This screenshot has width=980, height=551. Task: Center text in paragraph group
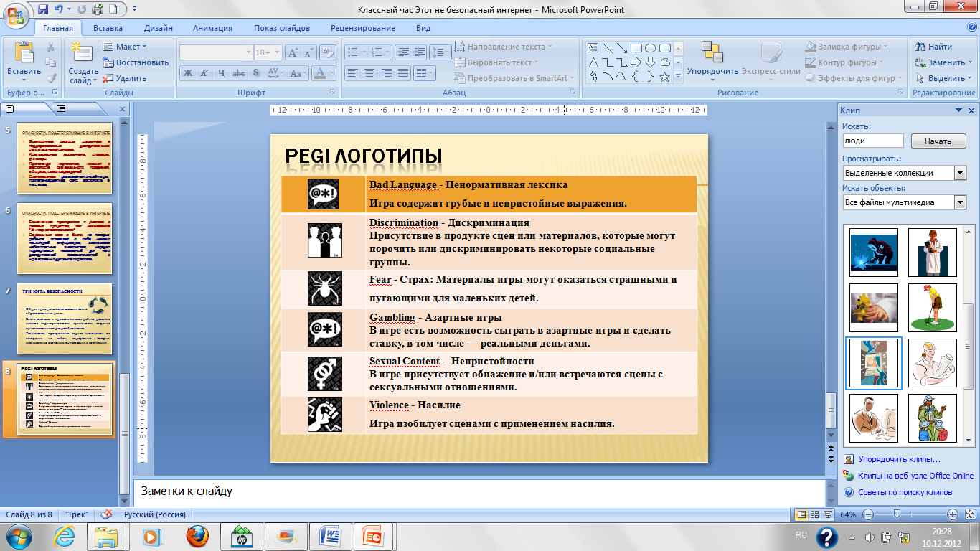(x=369, y=73)
